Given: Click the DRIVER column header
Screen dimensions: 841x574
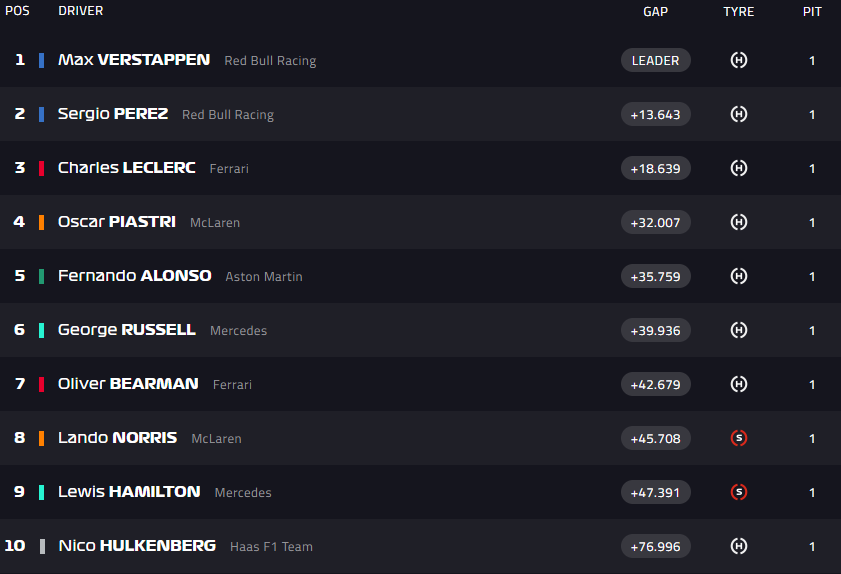Looking at the screenshot, I should [80, 11].
